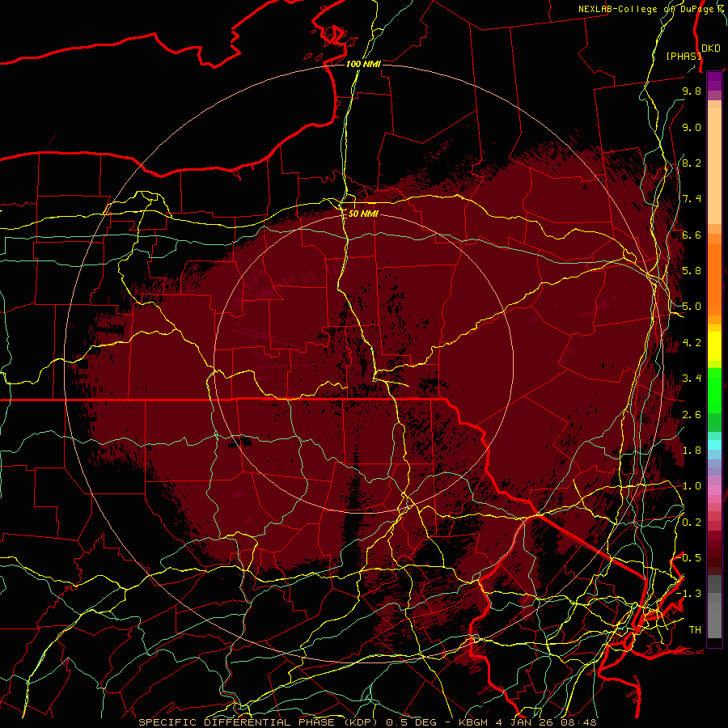728x728 pixels.
Task: Click the 2.6 scale value
Action: 692,415
